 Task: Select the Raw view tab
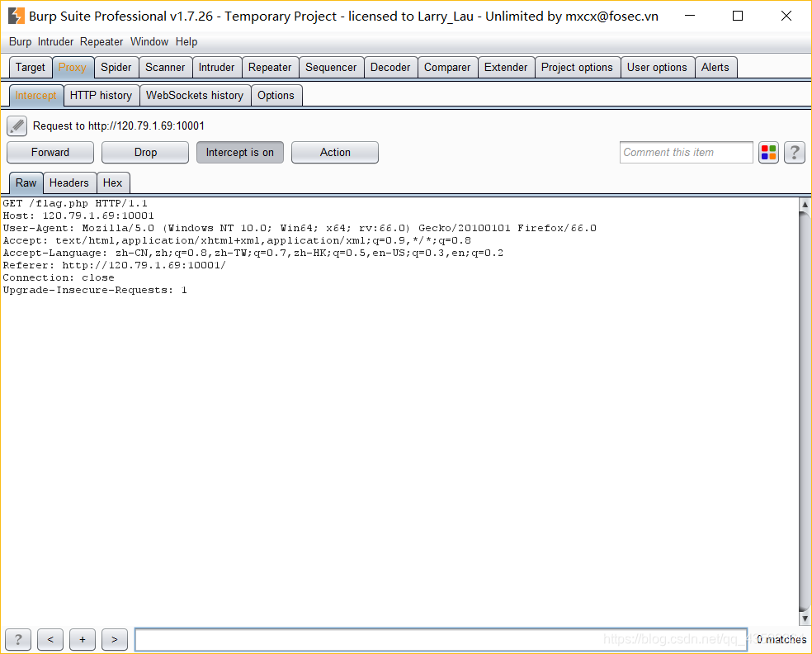pyautogui.click(x=26, y=183)
